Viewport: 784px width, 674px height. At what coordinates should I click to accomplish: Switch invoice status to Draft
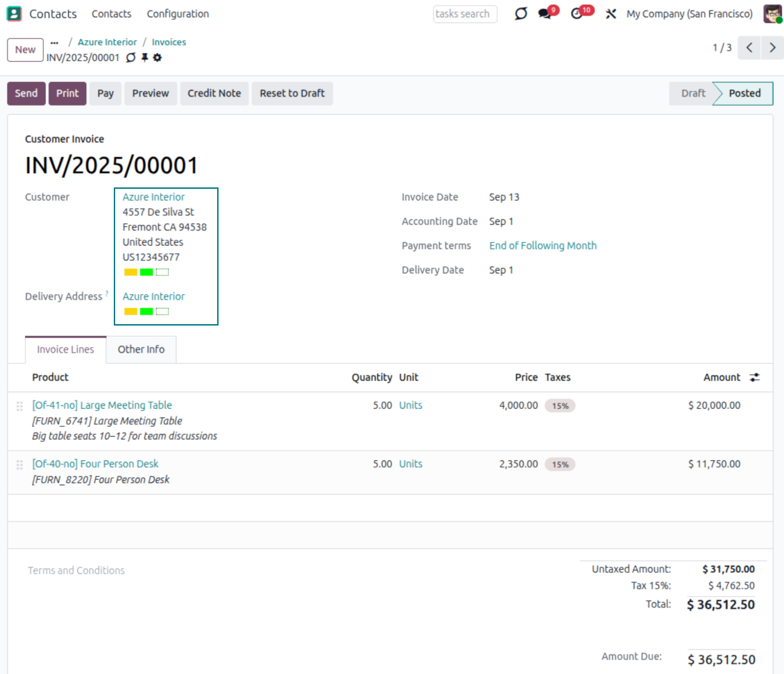(692, 93)
